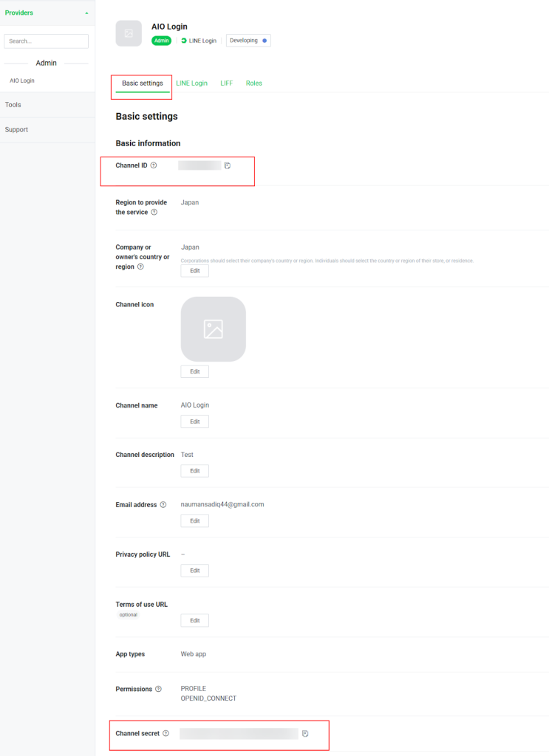Click help icon next to Email address

pyautogui.click(x=163, y=505)
